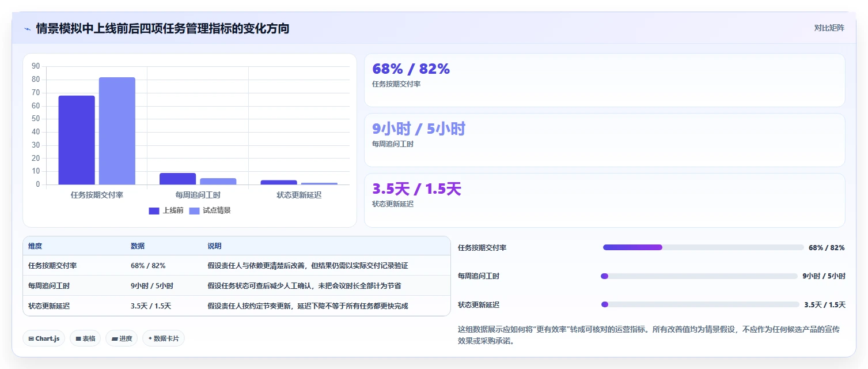868x369 pixels.
Task: Click the description starting 假设任务状态可查后减少人工确认
Action: (304, 285)
